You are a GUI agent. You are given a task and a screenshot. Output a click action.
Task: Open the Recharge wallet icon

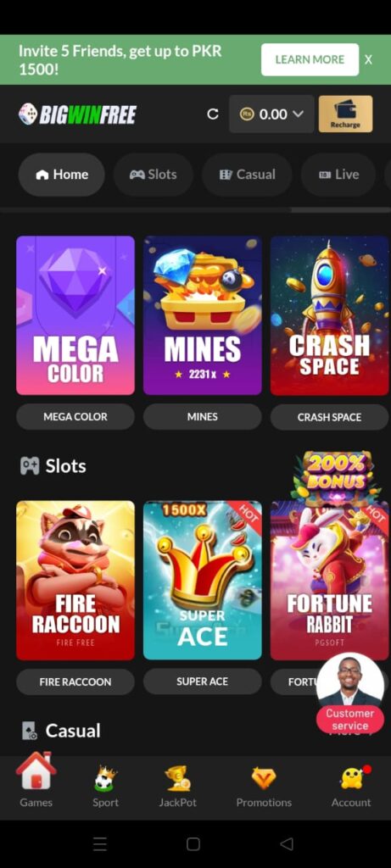tap(345, 114)
